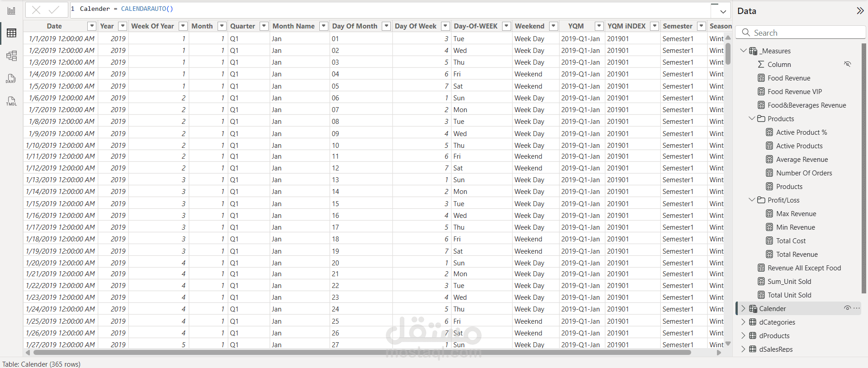
Task: Click the measure icon beside Food Revenue
Action: (761, 78)
